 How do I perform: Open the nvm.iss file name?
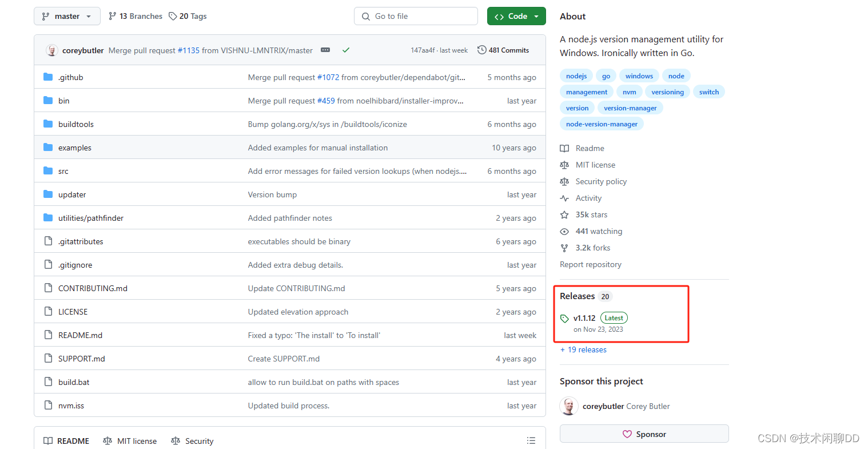71,406
